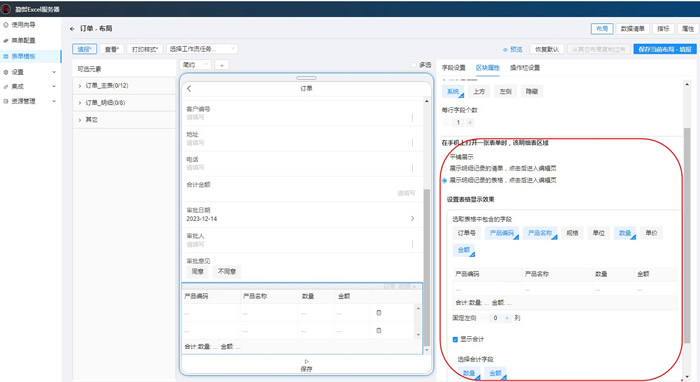The image size is (700, 382).
Task: Expand 订单_主表(0/12) tree node
Action: pyautogui.click(x=80, y=86)
